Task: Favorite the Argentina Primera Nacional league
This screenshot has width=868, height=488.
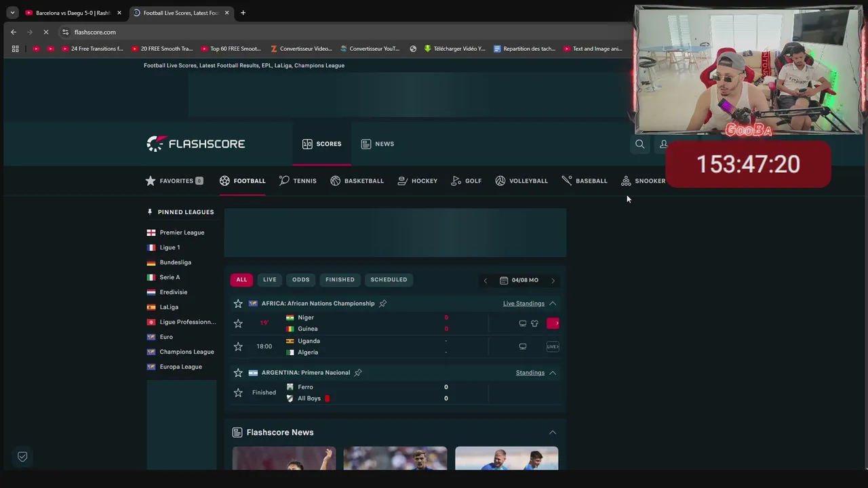Action: coord(238,373)
